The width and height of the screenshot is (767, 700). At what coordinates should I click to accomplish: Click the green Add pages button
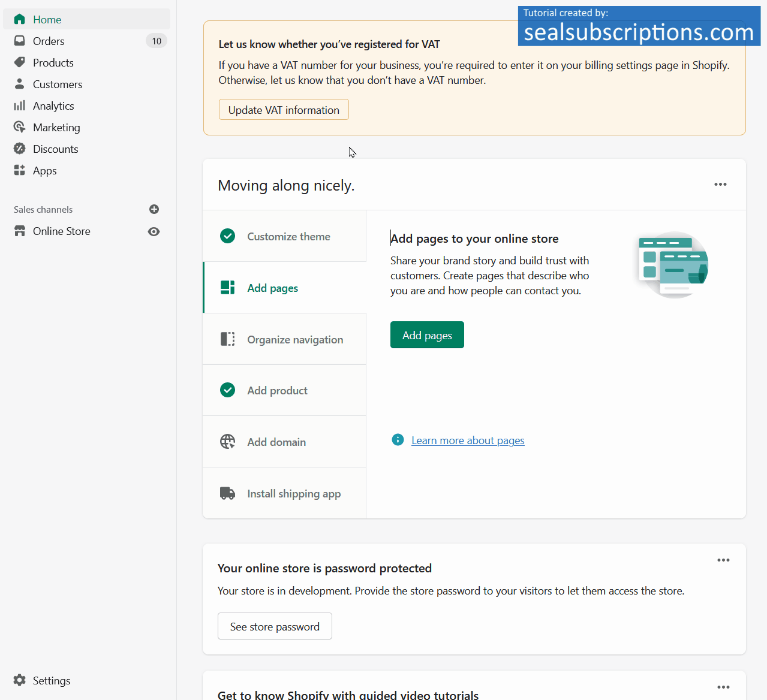(427, 335)
